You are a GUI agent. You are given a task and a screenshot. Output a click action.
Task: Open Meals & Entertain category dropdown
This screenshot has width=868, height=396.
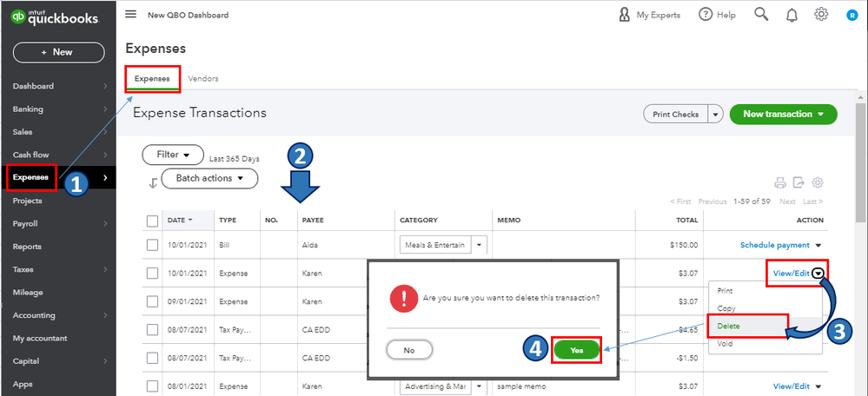(x=479, y=244)
